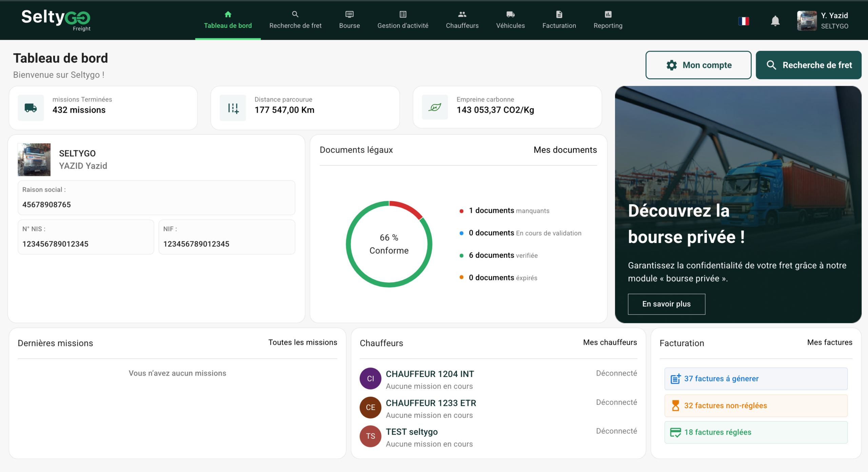Click the truck icon for missions terminées

pyautogui.click(x=31, y=108)
